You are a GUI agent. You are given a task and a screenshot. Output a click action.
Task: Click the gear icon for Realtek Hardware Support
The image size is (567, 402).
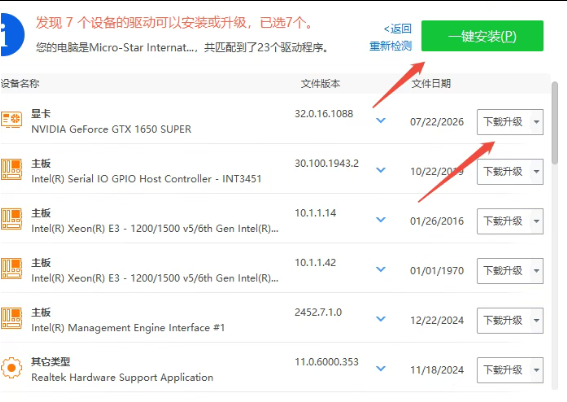point(11,368)
